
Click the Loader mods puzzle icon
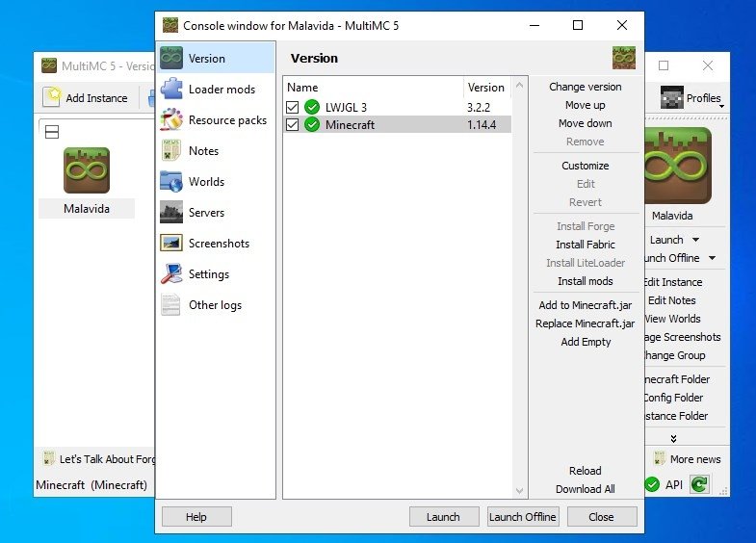(171, 90)
